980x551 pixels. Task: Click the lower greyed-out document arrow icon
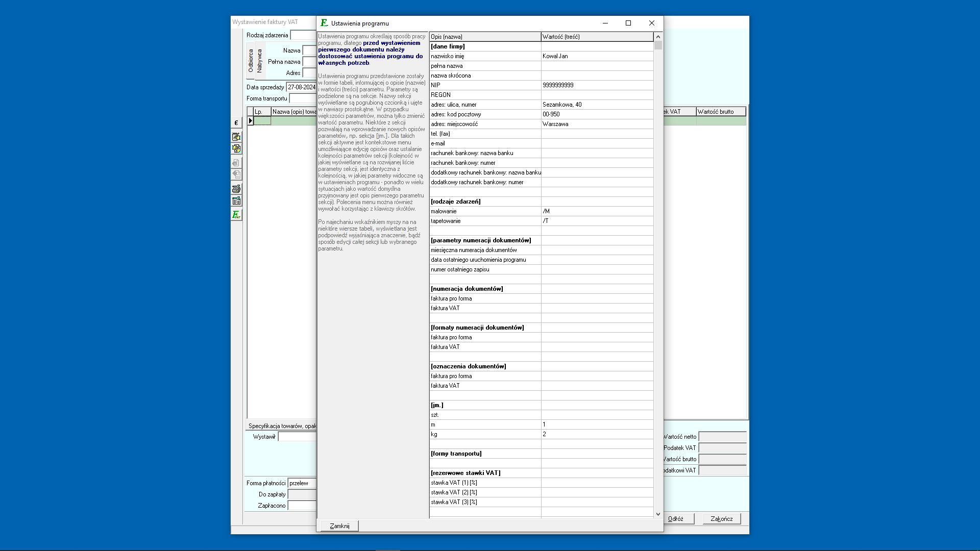(x=236, y=174)
